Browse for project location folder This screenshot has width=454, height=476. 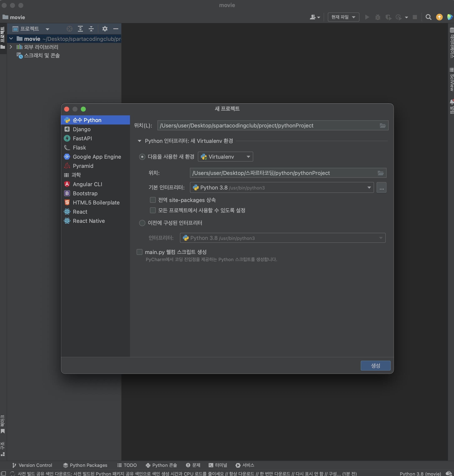[383, 126]
